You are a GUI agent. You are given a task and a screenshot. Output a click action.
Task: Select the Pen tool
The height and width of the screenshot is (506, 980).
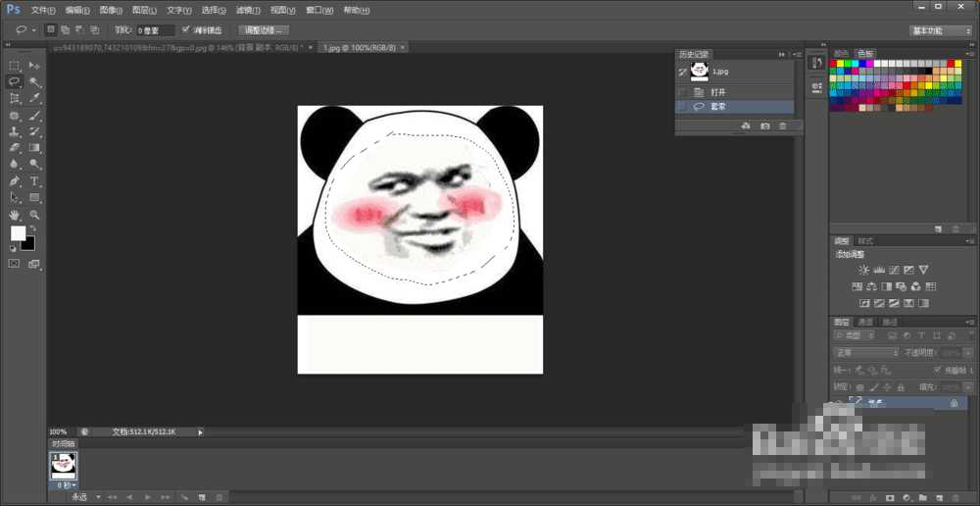point(15,181)
